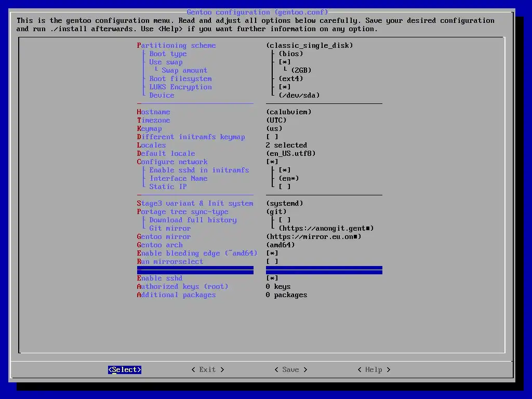Click the (bios) boot type value
The height and width of the screenshot is (399, 532).
(x=291, y=54)
